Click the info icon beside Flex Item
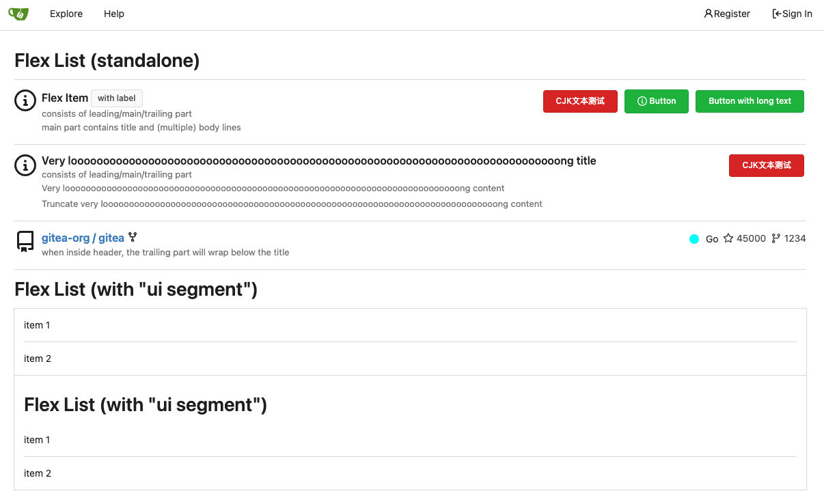 25,101
